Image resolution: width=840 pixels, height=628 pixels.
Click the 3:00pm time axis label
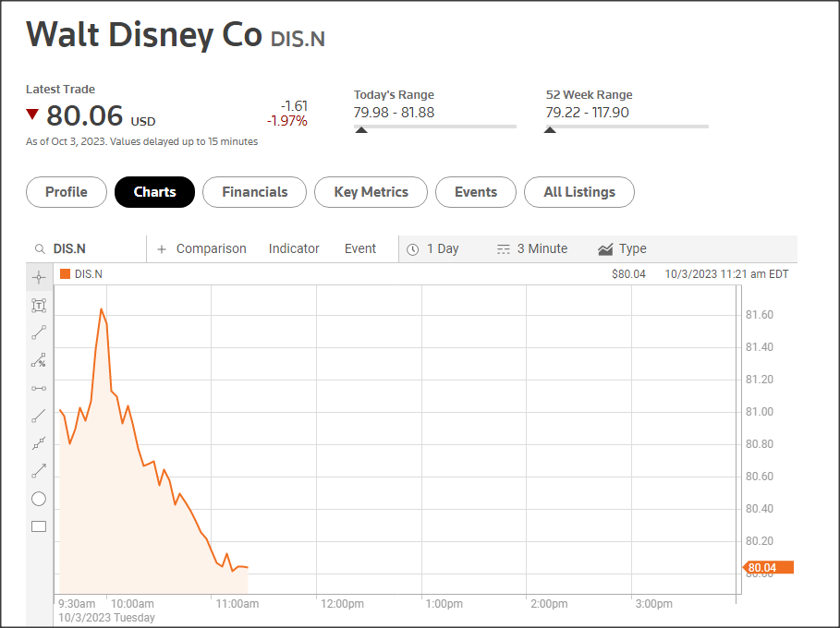pos(654,604)
